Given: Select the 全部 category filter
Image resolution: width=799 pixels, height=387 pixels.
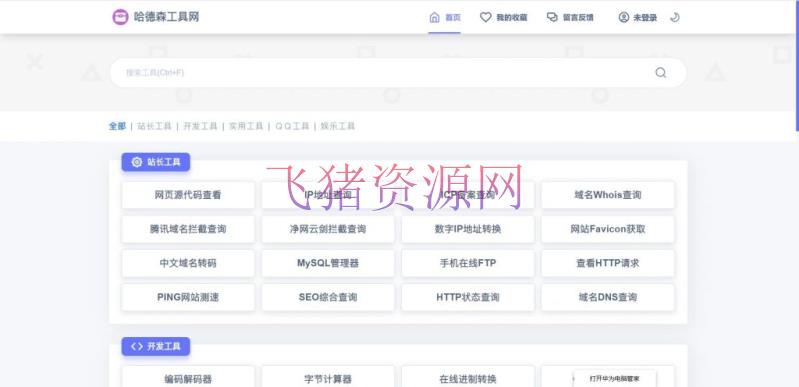Looking at the screenshot, I should pos(117,126).
